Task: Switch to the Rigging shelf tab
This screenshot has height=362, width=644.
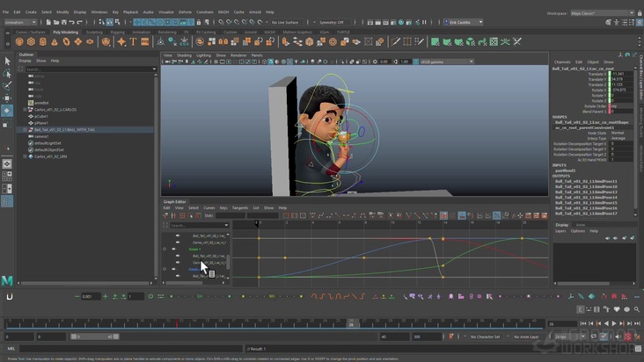Action: coord(117,32)
